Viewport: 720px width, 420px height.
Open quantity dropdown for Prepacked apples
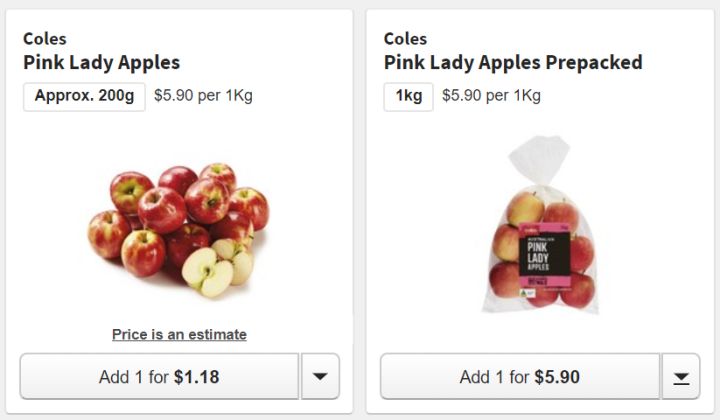[x=680, y=377]
